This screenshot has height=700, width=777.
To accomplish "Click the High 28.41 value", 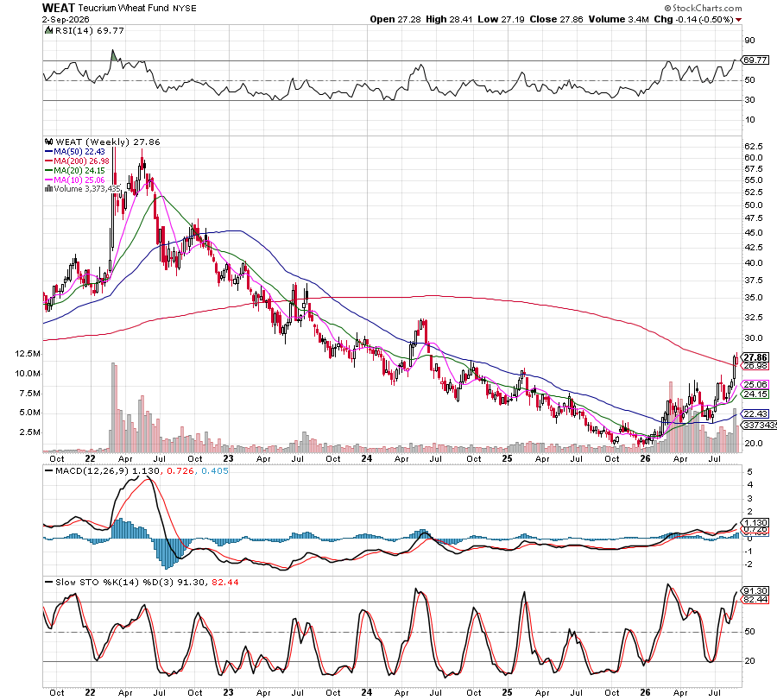I will coord(449,19).
